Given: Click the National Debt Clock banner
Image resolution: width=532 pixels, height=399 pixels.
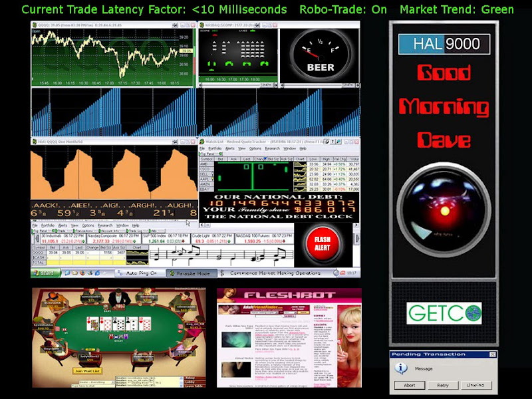Looking at the screenshot, I should pos(279,206).
